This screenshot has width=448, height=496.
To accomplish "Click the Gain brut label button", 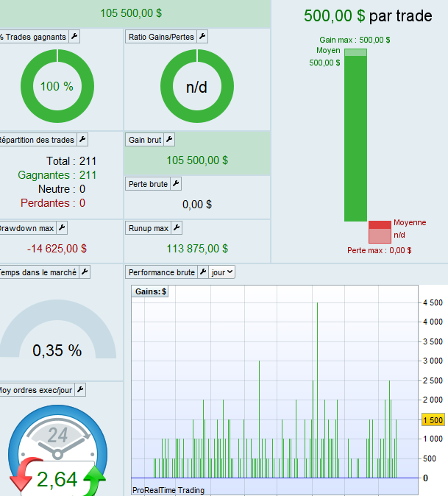I will click(x=145, y=140).
